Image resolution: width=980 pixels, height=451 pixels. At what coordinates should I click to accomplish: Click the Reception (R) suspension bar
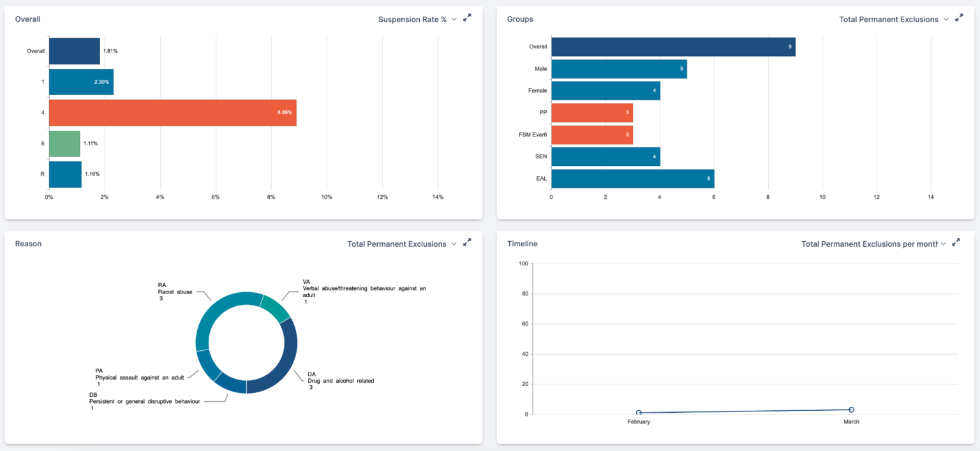(64, 174)
